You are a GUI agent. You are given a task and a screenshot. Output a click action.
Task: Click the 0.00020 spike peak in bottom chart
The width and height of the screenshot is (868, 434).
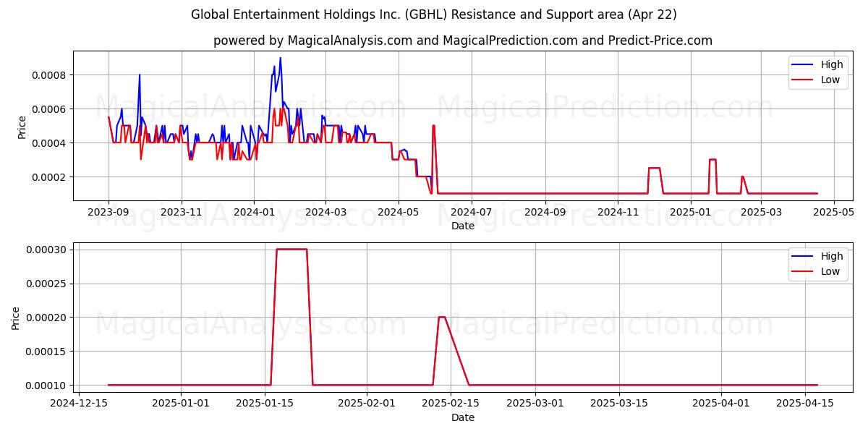[x=442, y=317]
